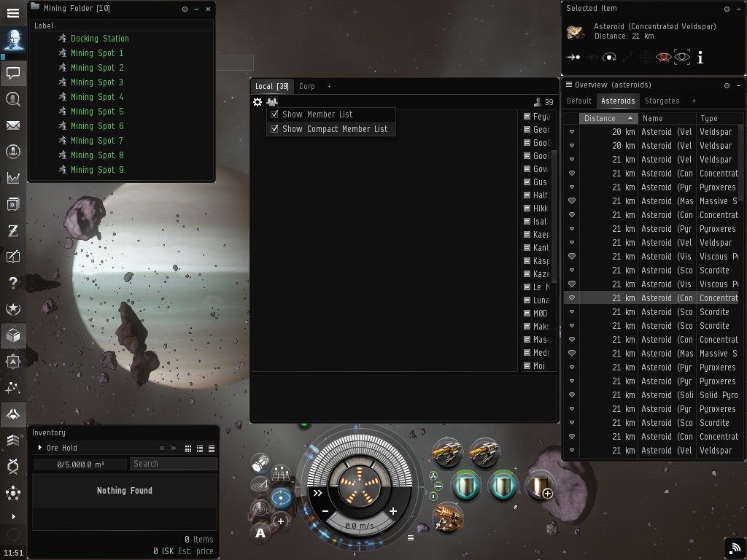Open the Notepad edit icon in sidebar
747x560 pixels.
coord(13,256)
